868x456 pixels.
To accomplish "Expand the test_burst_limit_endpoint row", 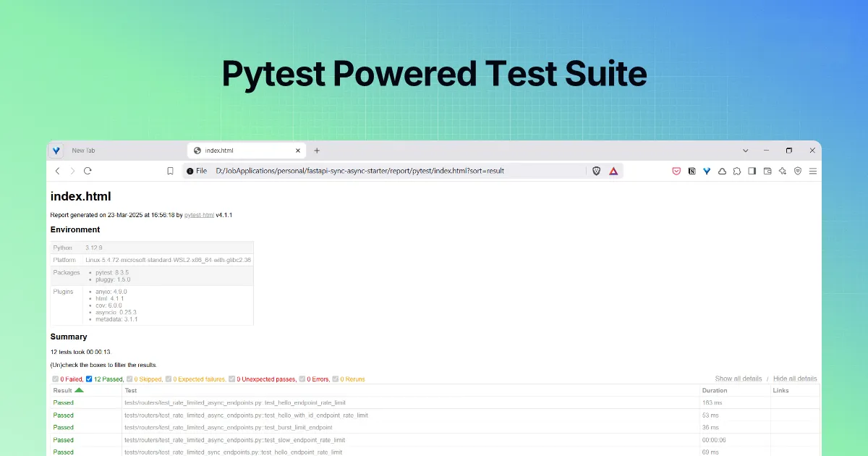I will (x=434, y=427).
